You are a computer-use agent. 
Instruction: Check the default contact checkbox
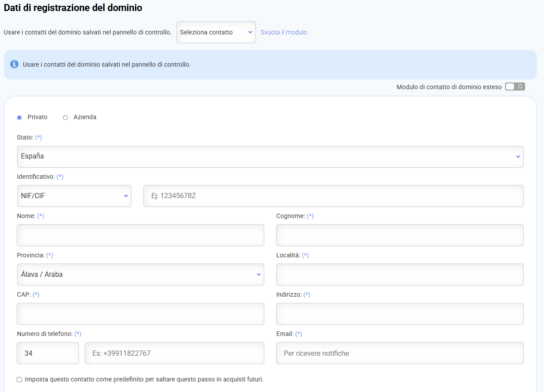(x=19, y=380)
